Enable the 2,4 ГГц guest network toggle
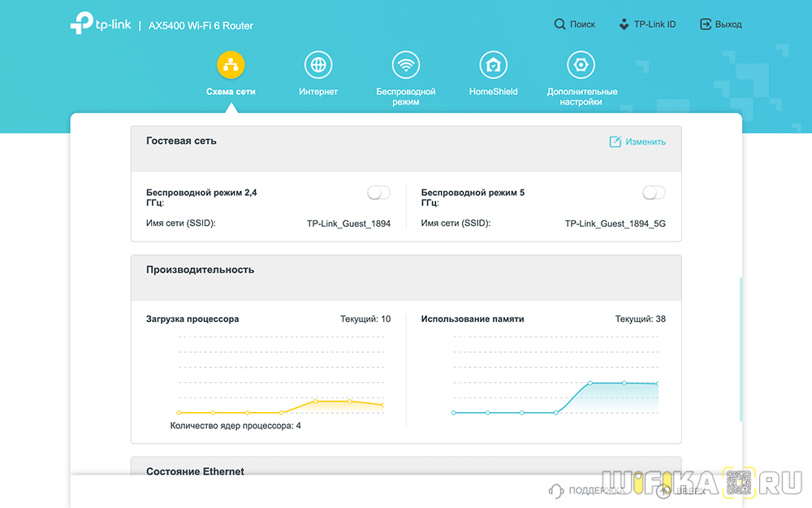 (x=378, y=193)
